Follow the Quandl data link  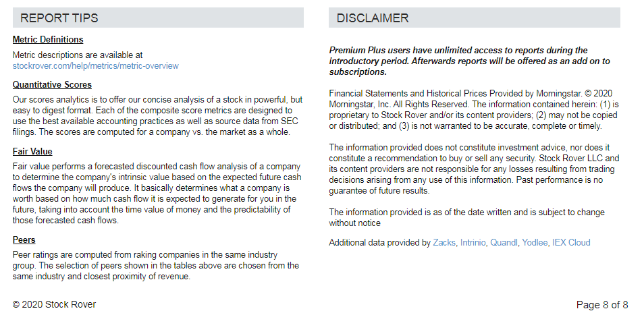[504, 242]
